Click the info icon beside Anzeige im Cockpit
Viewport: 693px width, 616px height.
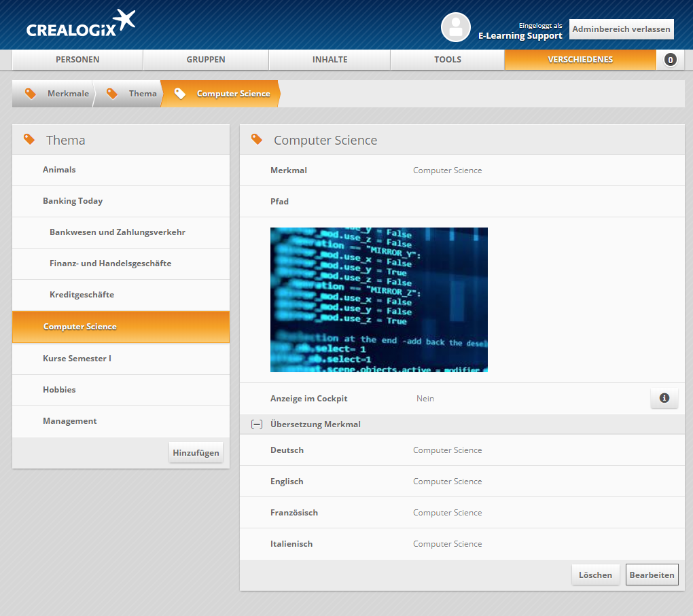tap(664, 399)
